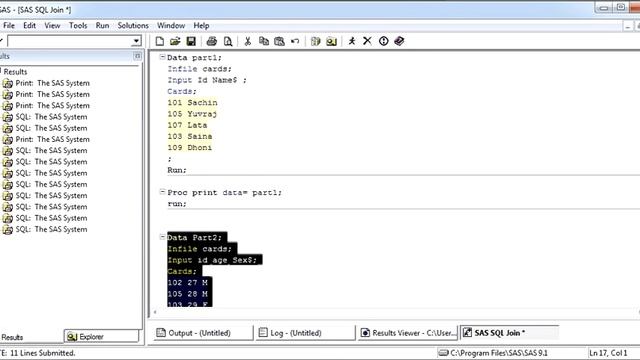
Task: Click the '105 Yuvraj' data line
Action: coord(192,114)
